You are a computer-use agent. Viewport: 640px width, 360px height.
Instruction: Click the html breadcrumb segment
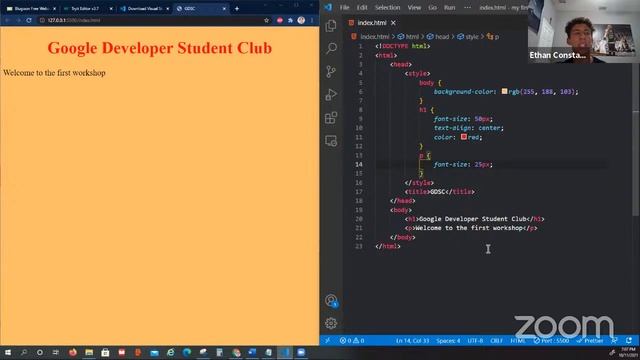pos(412,37)
